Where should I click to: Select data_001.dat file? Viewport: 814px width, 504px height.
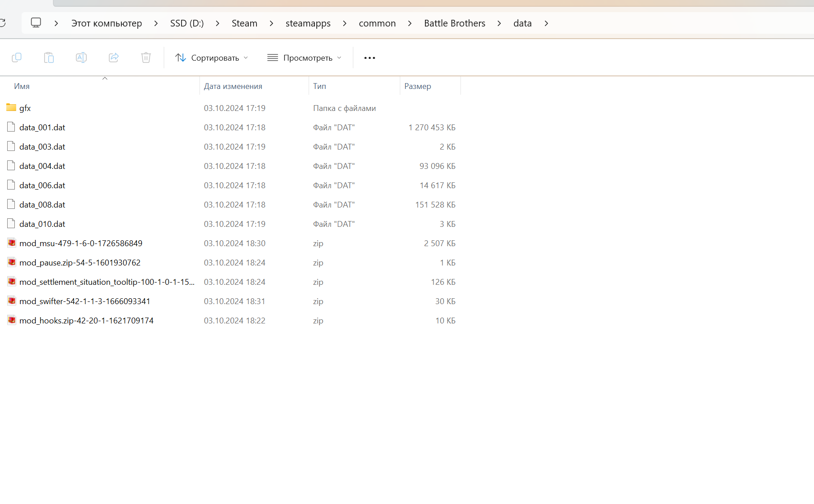(x=42, y=128)
